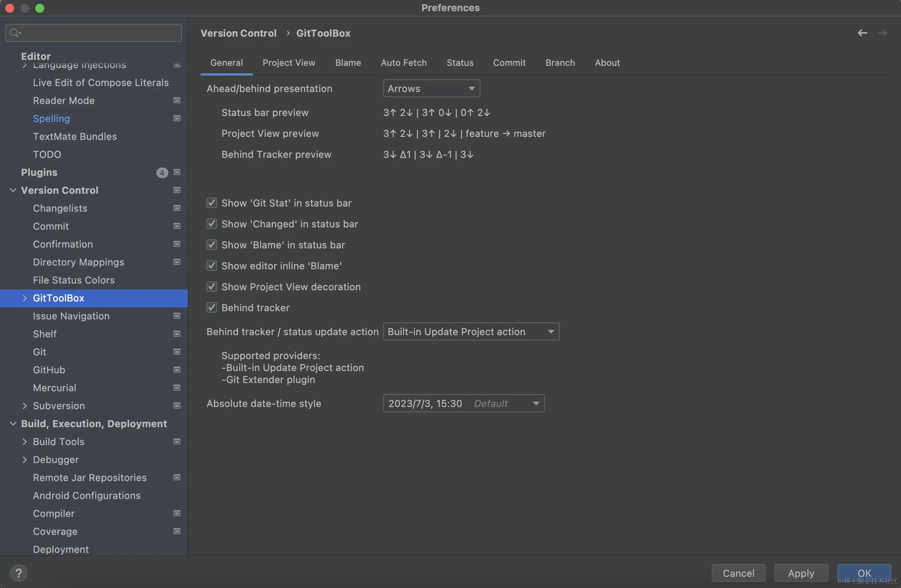This screenshot has width=901, height=588.
Task: Open the status update action dropdown
Action: (471, 332)
